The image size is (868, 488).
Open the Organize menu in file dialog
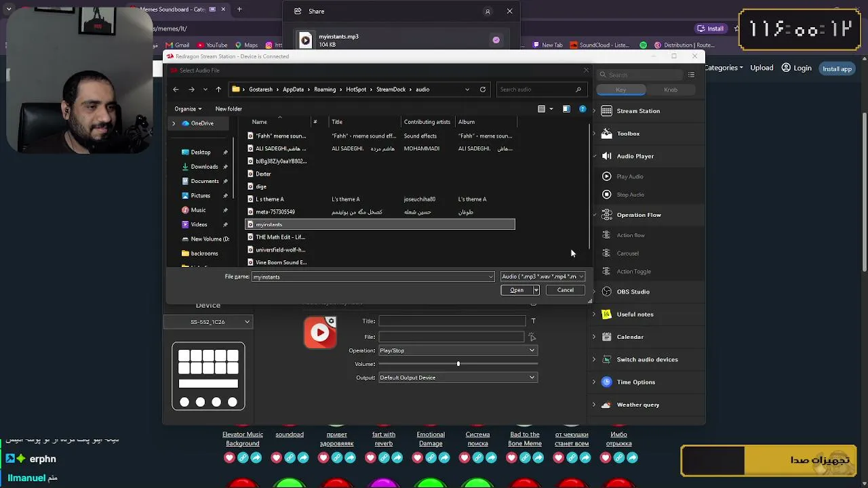188,109
